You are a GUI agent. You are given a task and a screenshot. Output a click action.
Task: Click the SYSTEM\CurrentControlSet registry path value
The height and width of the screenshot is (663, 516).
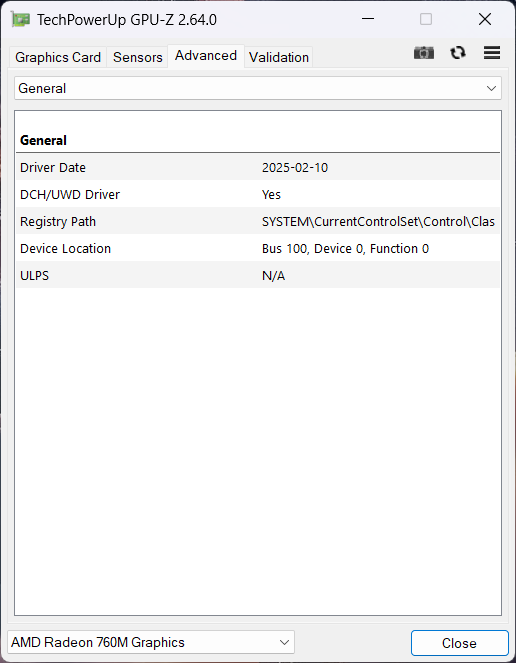378,222
